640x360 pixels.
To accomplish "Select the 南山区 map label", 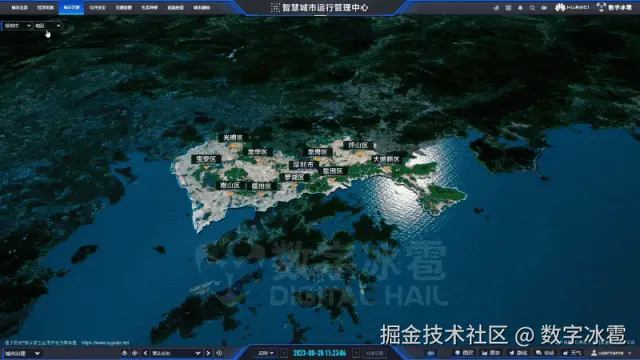I will tap(230, 185).
